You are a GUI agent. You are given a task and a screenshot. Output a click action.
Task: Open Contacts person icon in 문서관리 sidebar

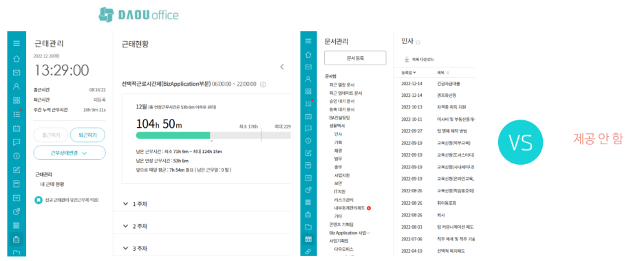(x=308, y=79)
